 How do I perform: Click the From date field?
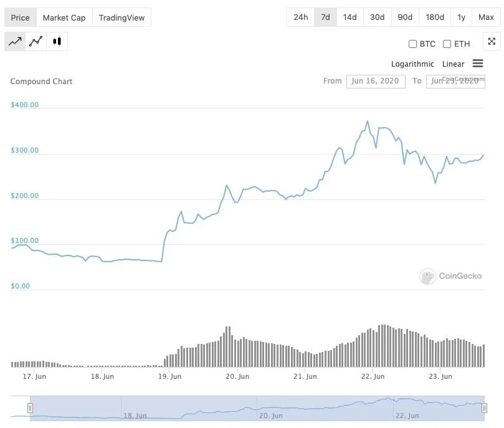coord(376,81)
